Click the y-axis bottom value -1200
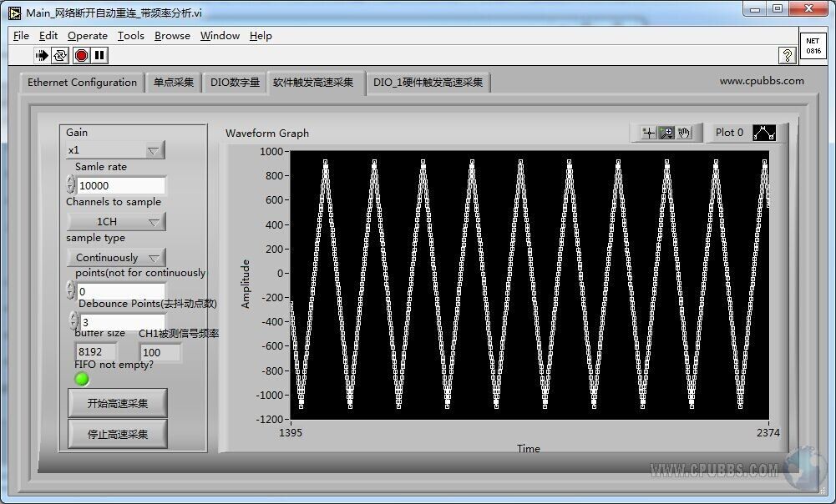The width and height of the screenshot is (836, 504). [270, 419]
